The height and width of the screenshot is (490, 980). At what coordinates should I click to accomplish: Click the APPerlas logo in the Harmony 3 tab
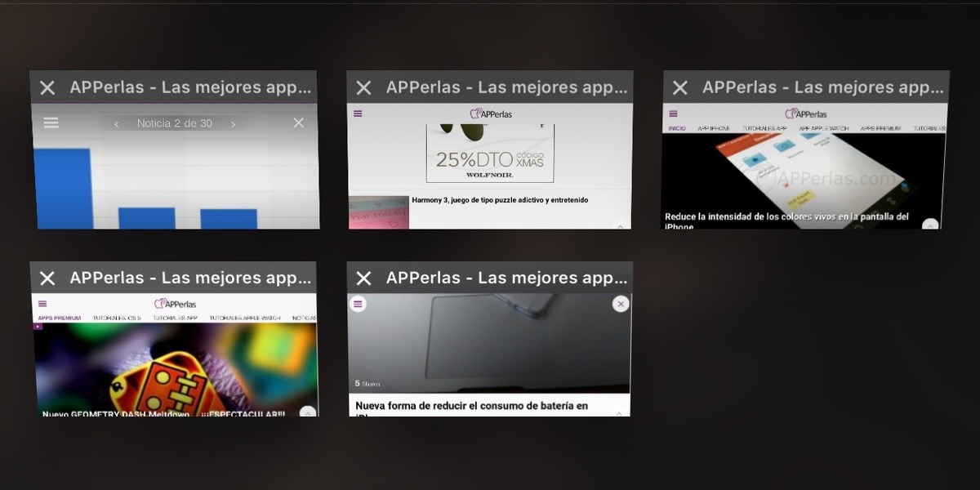tap(491, 114)
